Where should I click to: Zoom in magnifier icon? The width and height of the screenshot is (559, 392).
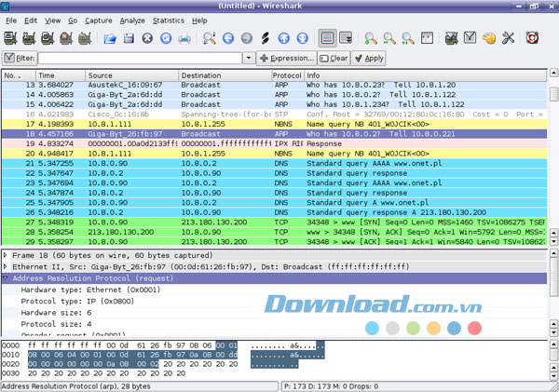pyautogui.click(x=371, y=38)
